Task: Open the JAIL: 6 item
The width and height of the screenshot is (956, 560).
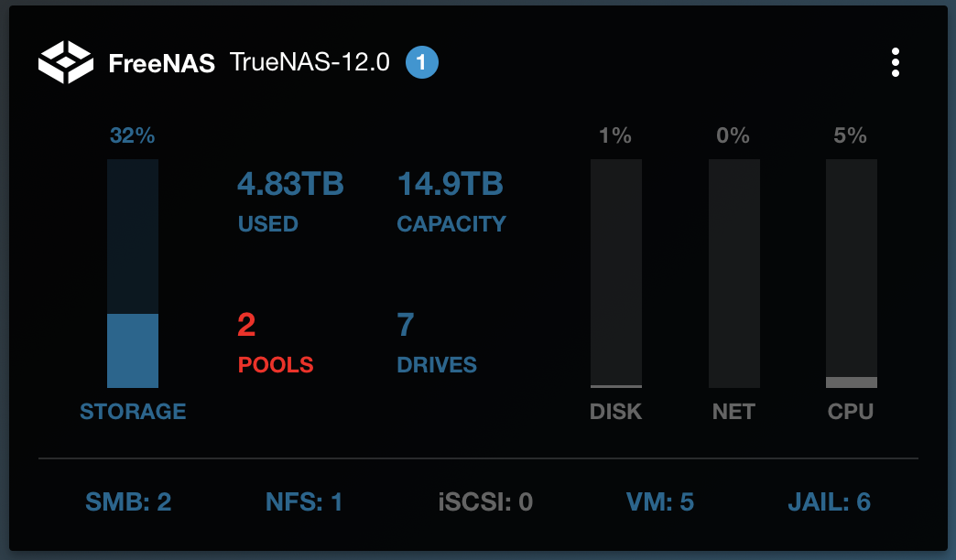Action: click(830, 502)
